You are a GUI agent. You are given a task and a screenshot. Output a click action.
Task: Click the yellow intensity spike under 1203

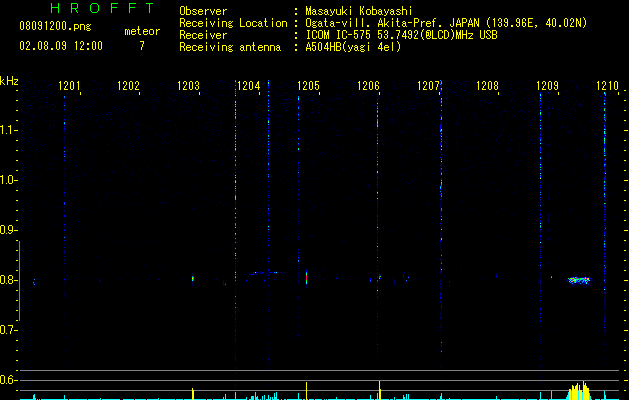[x=193, y=394]
